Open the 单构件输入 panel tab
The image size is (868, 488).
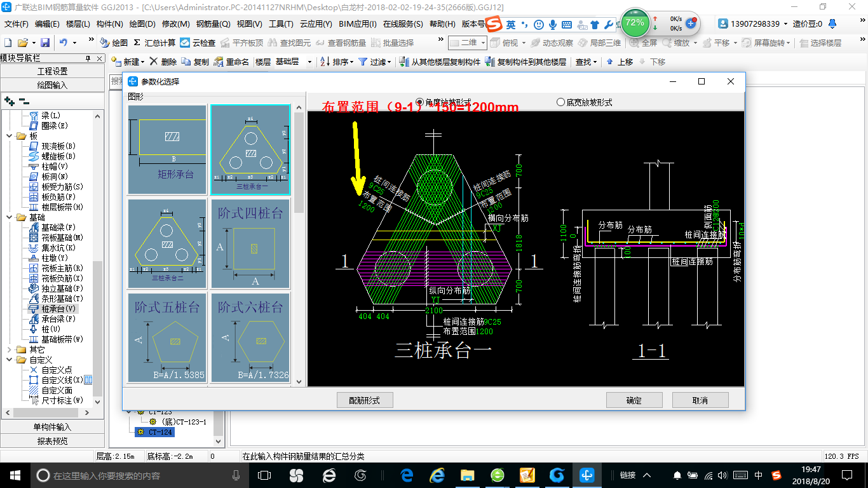point(52,427)
